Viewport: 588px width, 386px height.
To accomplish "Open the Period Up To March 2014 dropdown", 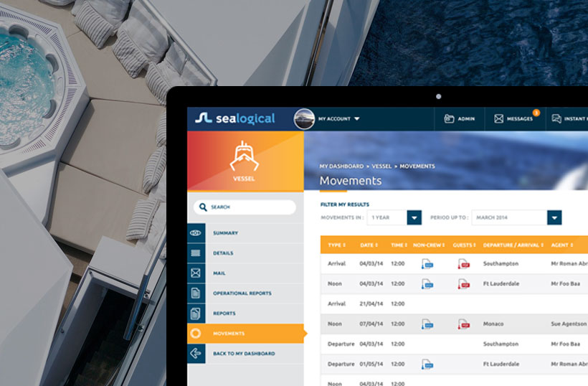I will point(516,217).
